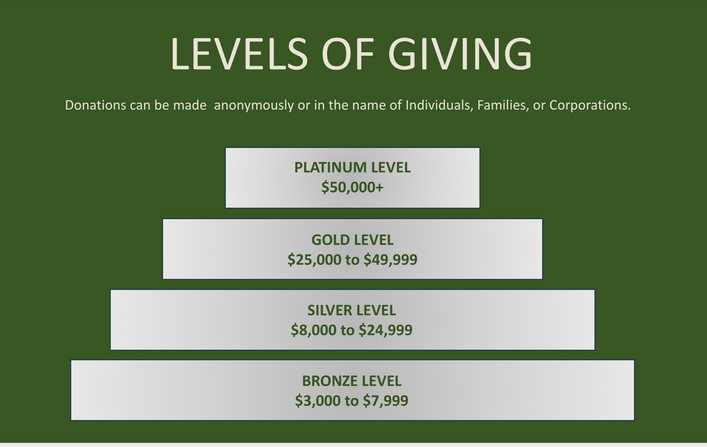This screenshot has height=447, width=707.
Task: Click the $25,000 to $49,999 range
Action: tap(353, 259)
